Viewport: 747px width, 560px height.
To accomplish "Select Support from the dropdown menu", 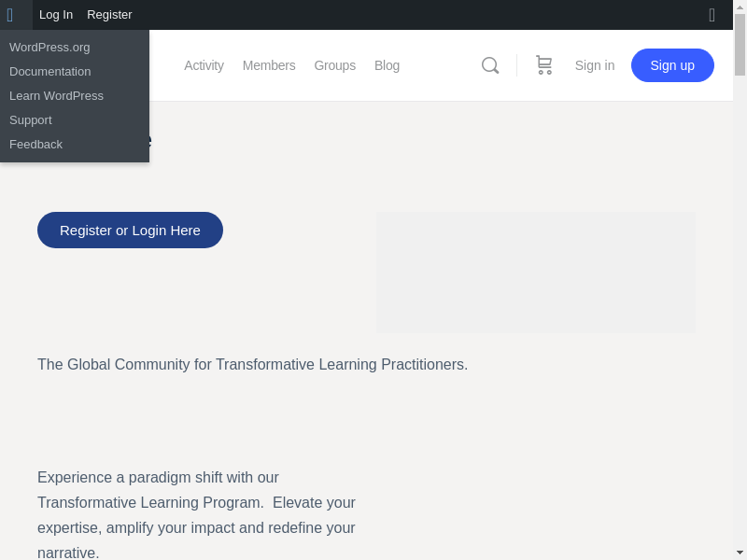I will point(31,120).
